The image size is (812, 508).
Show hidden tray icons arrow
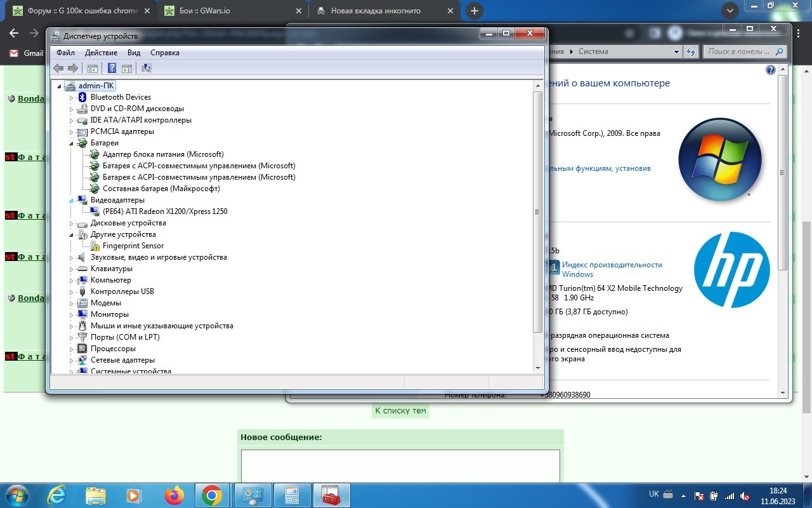click(x=683, y=496)
